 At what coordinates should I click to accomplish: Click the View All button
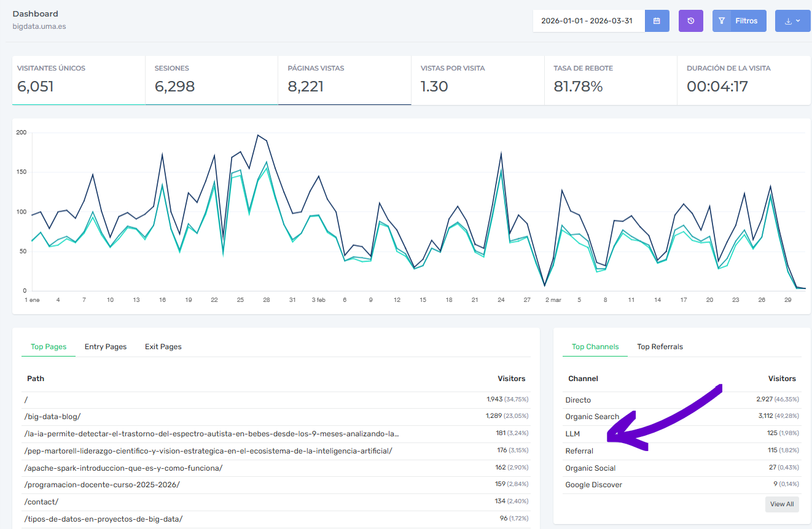click(x=782, y=504)
